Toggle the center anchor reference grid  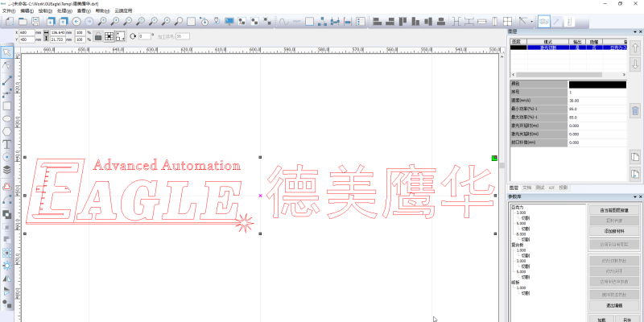[109, 36]
